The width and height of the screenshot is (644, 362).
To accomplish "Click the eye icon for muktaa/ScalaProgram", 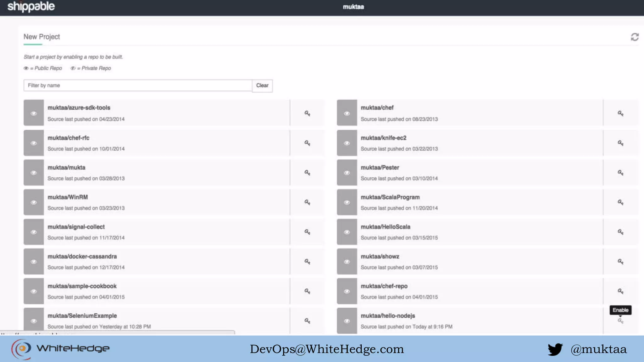I will (x=347, y=202).
